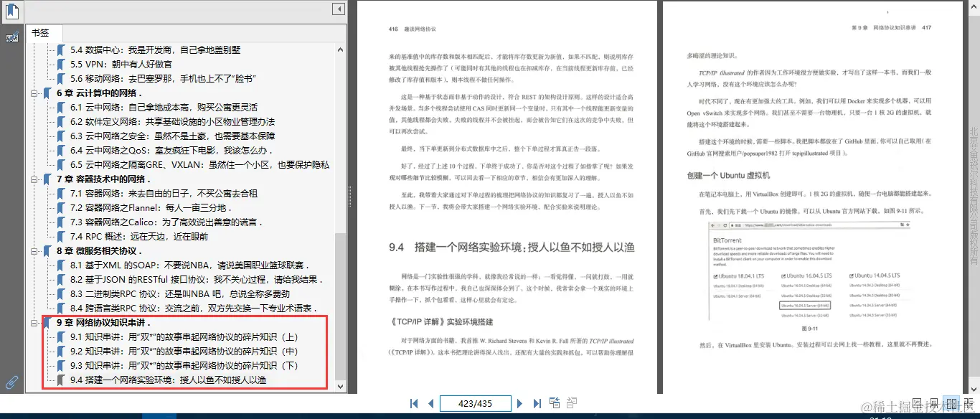Go to the next page arrow
The height and width of the screenshot is (419, 980).
(520, 403)
